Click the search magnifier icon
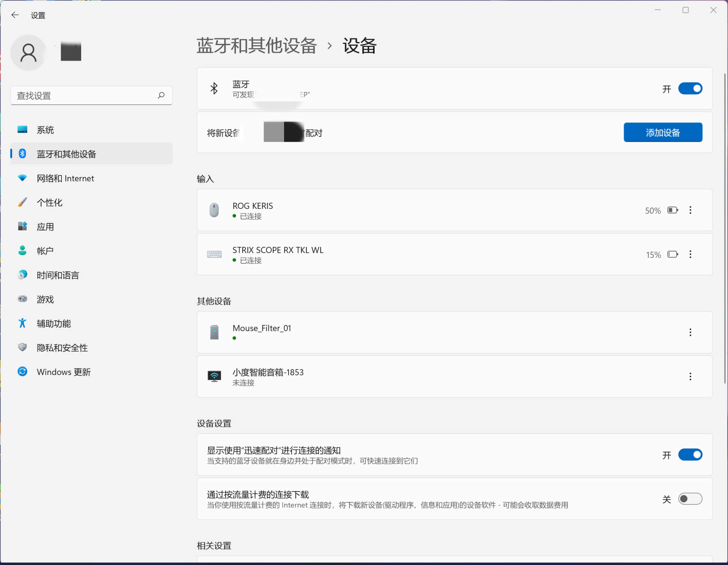The height and width of the screenshot is (565, 728). coord(161,95)
